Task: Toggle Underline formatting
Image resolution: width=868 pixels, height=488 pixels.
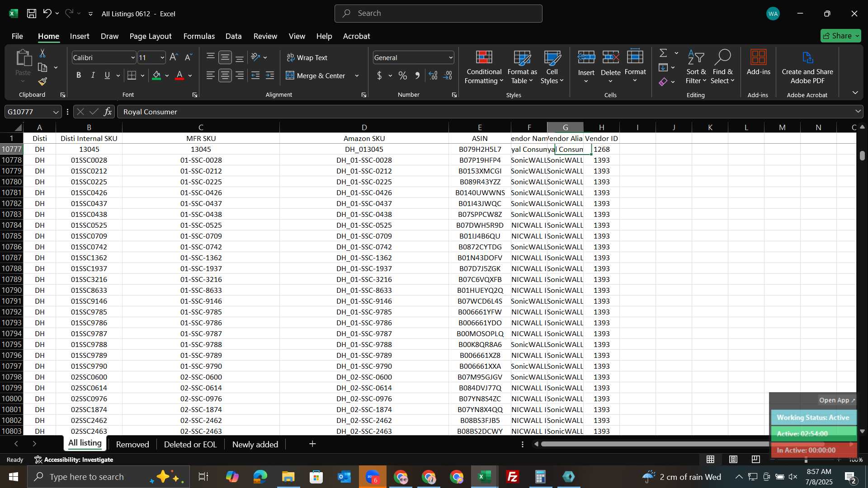Action: (108, 75)
